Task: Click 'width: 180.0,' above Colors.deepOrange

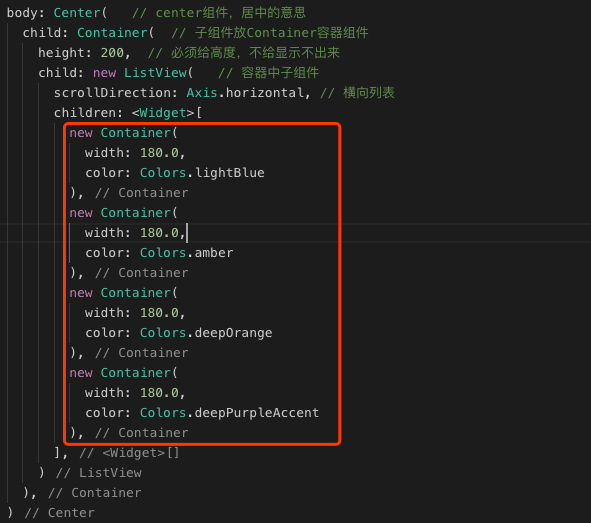Action: tap(135, 312)
